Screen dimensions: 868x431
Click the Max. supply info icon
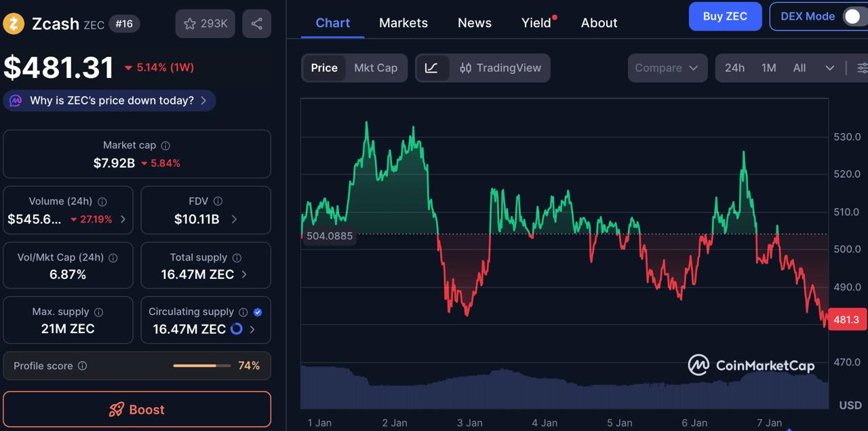[x=100, y=312]
